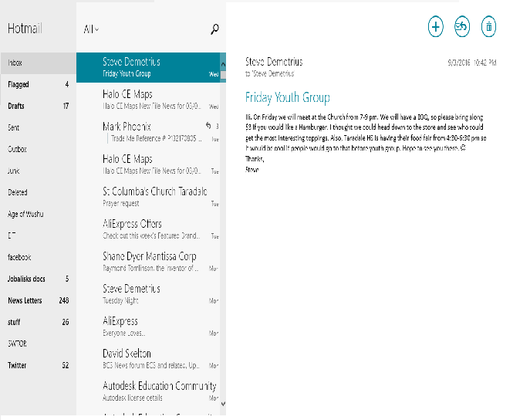This screenshot has width=520, height=420.
Task: Open the Junk folder
Action: click(38, 171)
